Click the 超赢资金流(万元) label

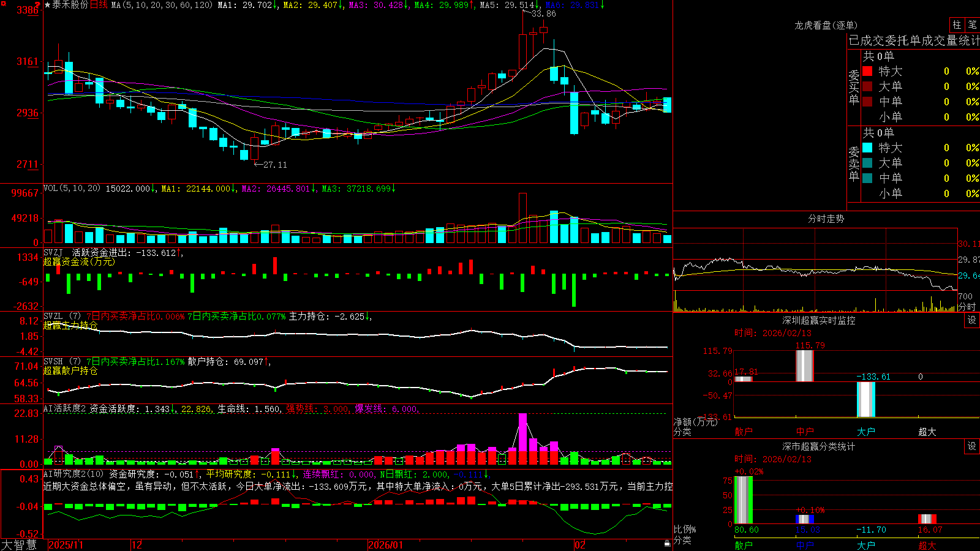79,262
